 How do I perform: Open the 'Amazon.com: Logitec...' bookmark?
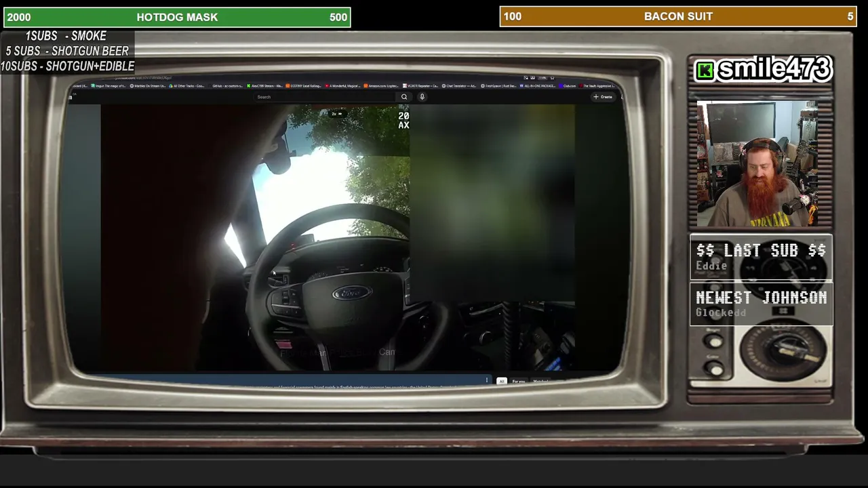(382, 86)
